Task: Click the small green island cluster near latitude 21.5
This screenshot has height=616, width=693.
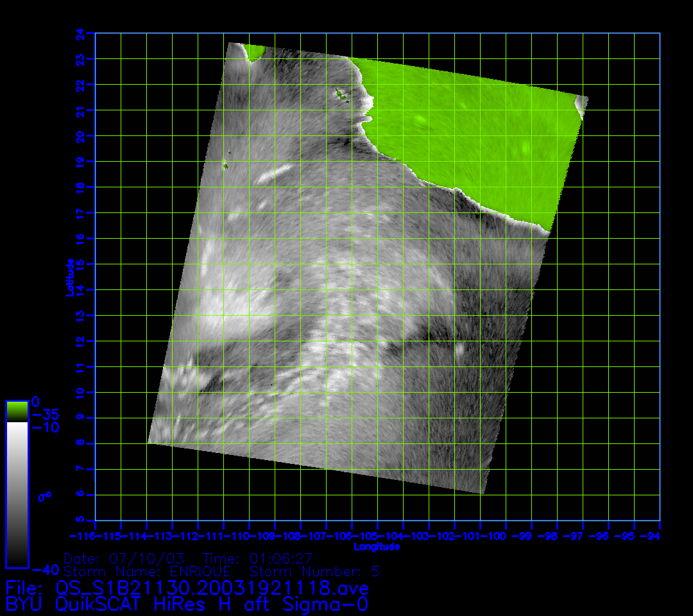Action: point(340,96)
